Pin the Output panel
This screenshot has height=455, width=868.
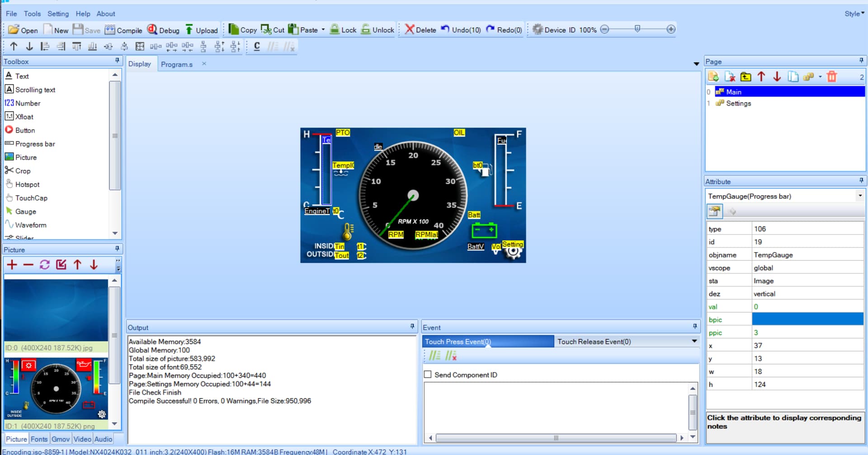click(x=411, y=326)
